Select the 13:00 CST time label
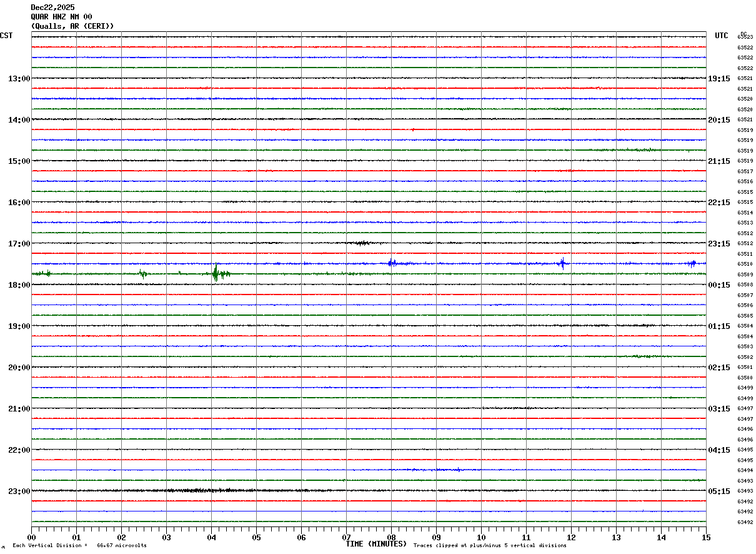The image size is (756, 554). [19, 79]
